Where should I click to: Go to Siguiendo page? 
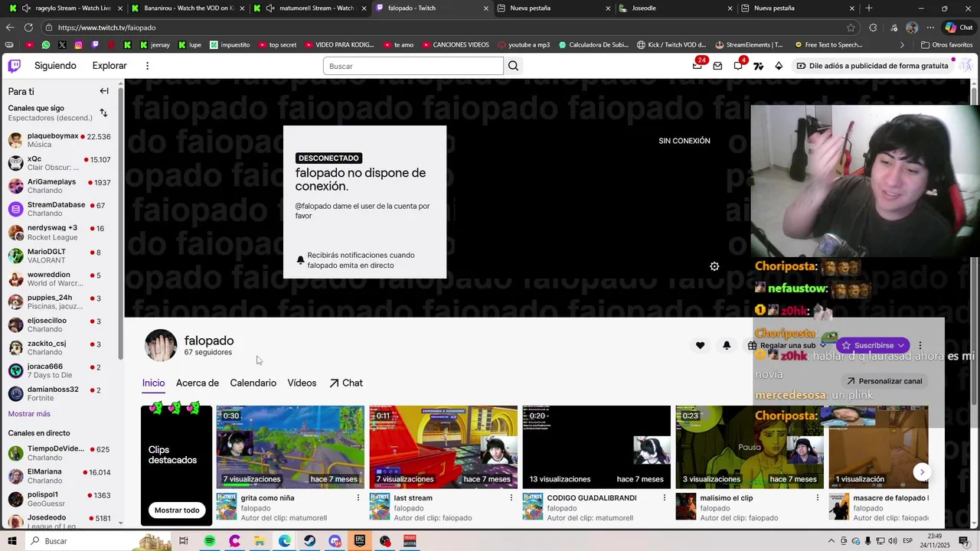(x=55, y=66)
